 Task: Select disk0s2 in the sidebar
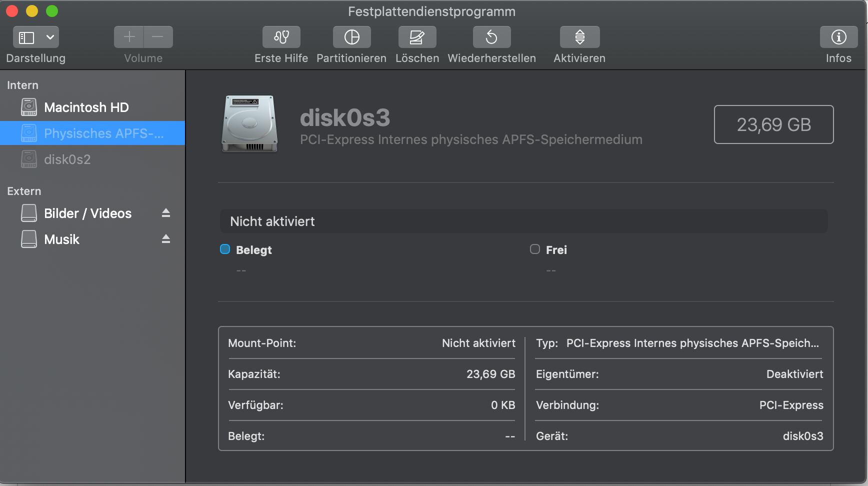pos(67,159)
